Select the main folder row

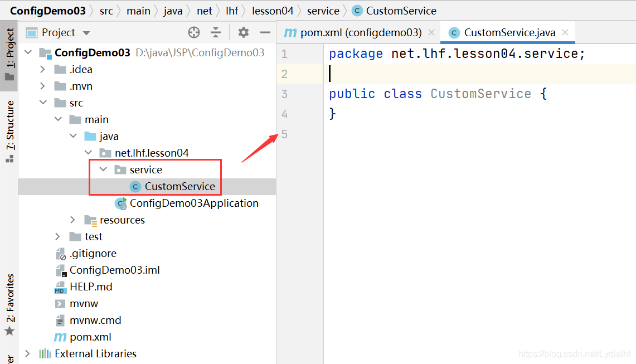coord(147,119)
